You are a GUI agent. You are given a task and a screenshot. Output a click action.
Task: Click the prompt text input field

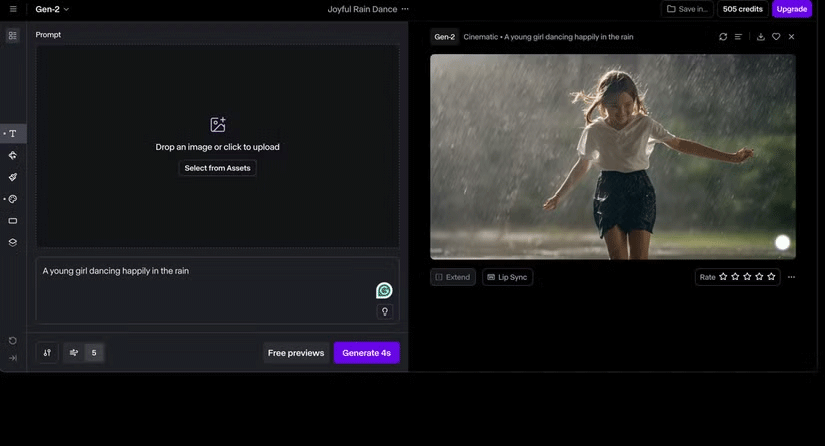pos(200,285)
